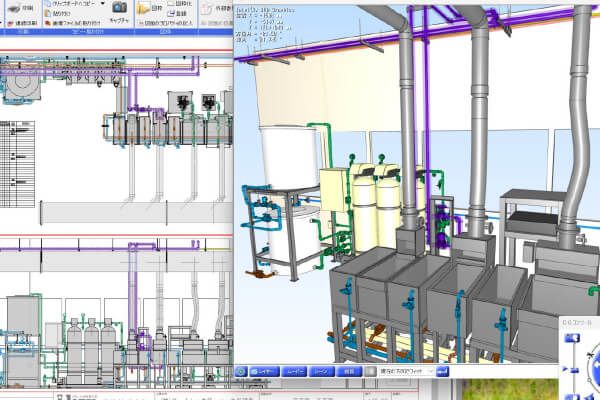Image resolution: width=600 pixels, height=400 pixels.
Task: Click the zoom-in icon atop CG controller slider
Action: coord(572,338)
